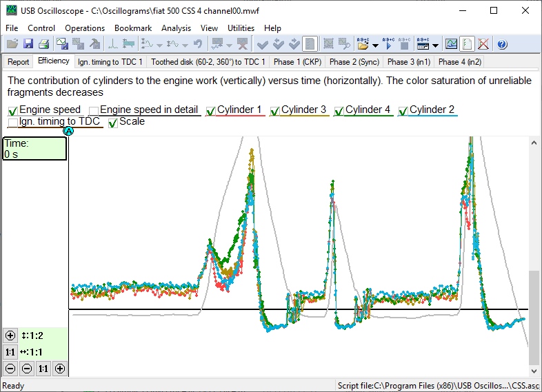Click the save (floppy disk) icon
The height and width of the screenshot is (392, 542).
(28, 44)
